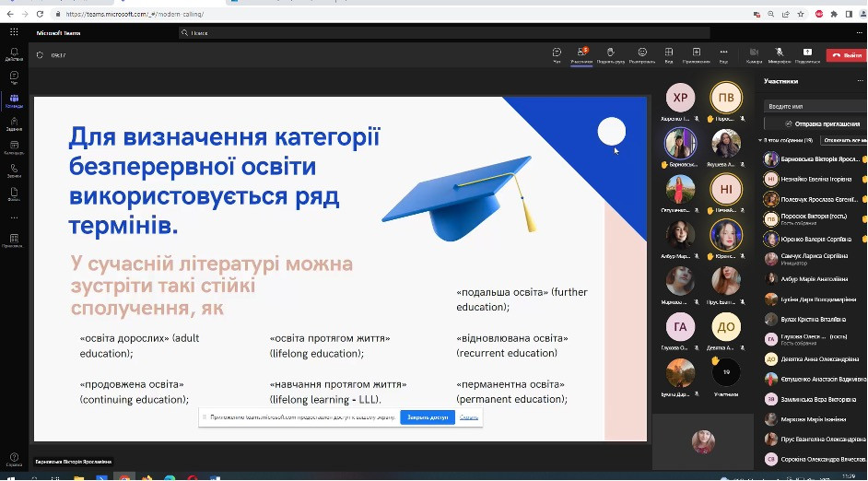
Task: Bookmark this page with star icon
Action: 801,14
